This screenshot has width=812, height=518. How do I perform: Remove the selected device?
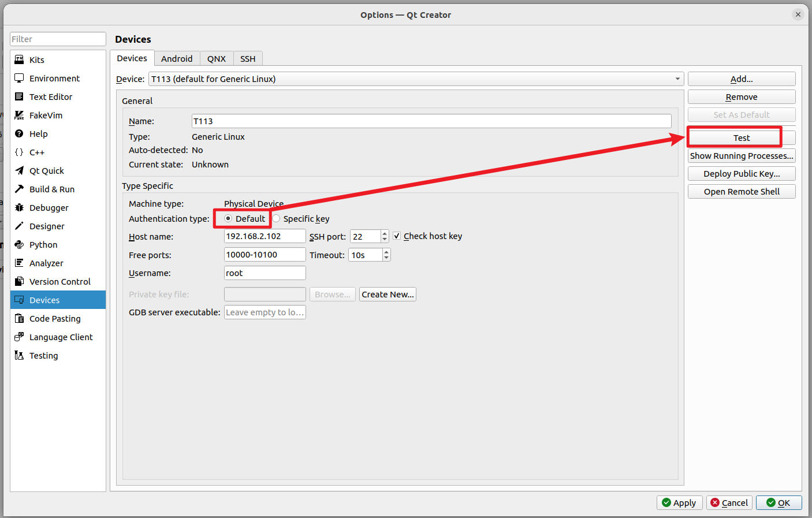[742, 97]
